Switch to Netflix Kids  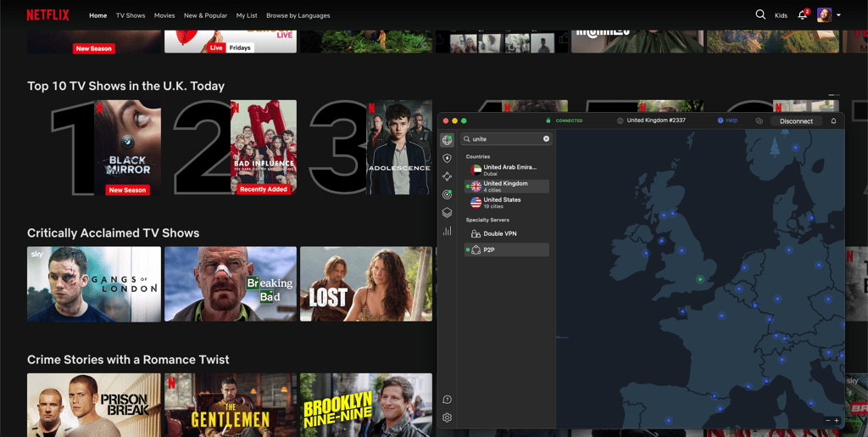(781, 15)
